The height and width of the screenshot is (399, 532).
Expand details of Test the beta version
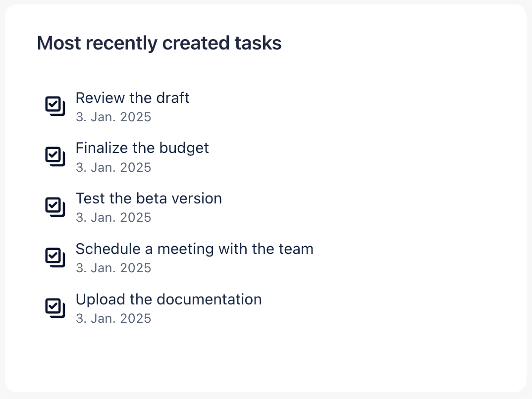point(149,198)
